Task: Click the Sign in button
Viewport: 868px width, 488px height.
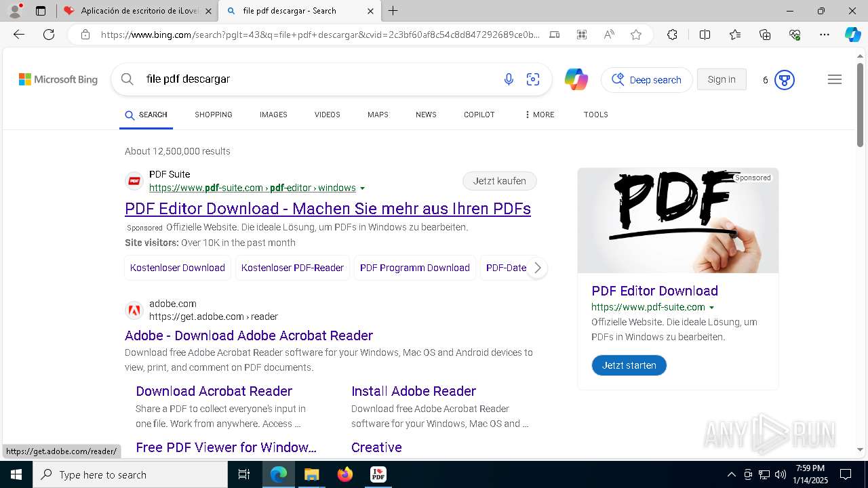Action: point(722,79)
